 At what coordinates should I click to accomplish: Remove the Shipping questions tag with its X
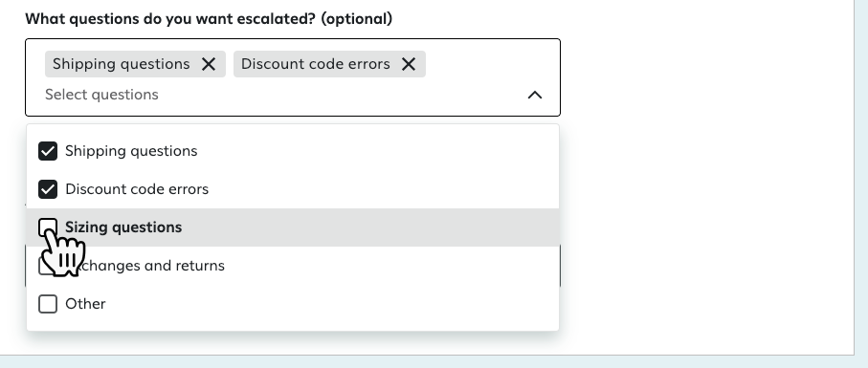pos(209,64)
